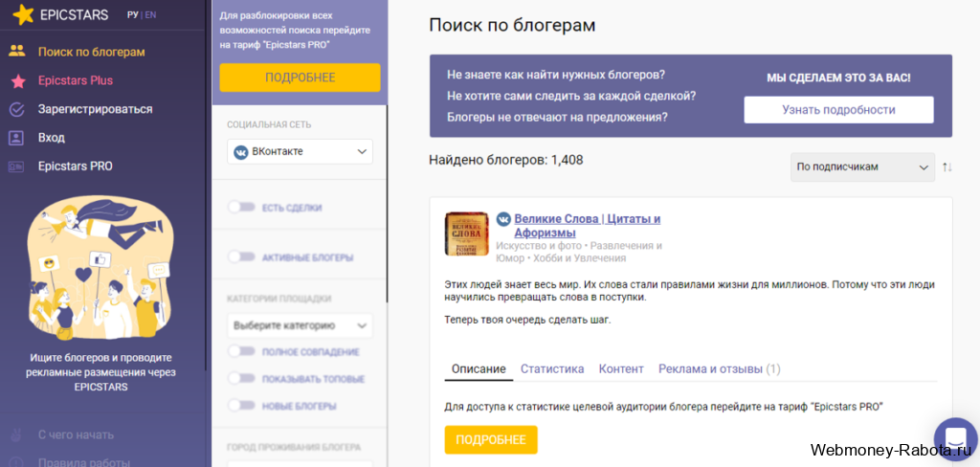Click Узнать подробности button

click(838, 110)
